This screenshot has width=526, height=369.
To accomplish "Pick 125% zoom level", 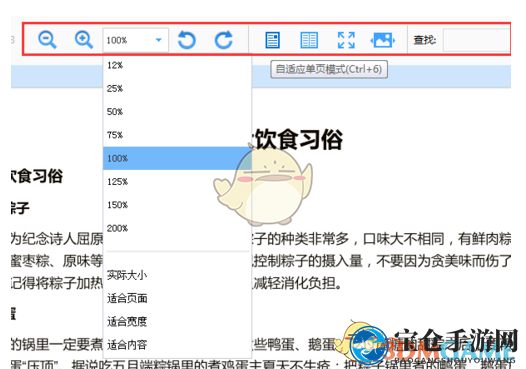I will (x=177, y=181).
